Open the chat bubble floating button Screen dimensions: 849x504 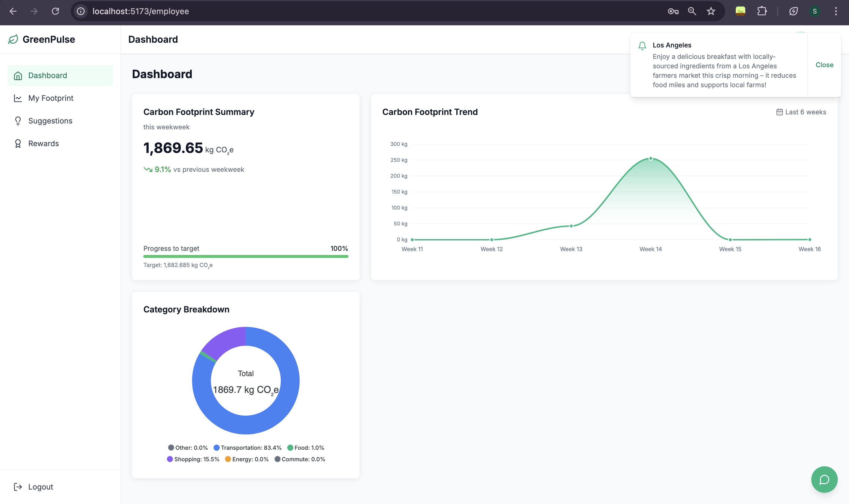[x=824, y=479]
